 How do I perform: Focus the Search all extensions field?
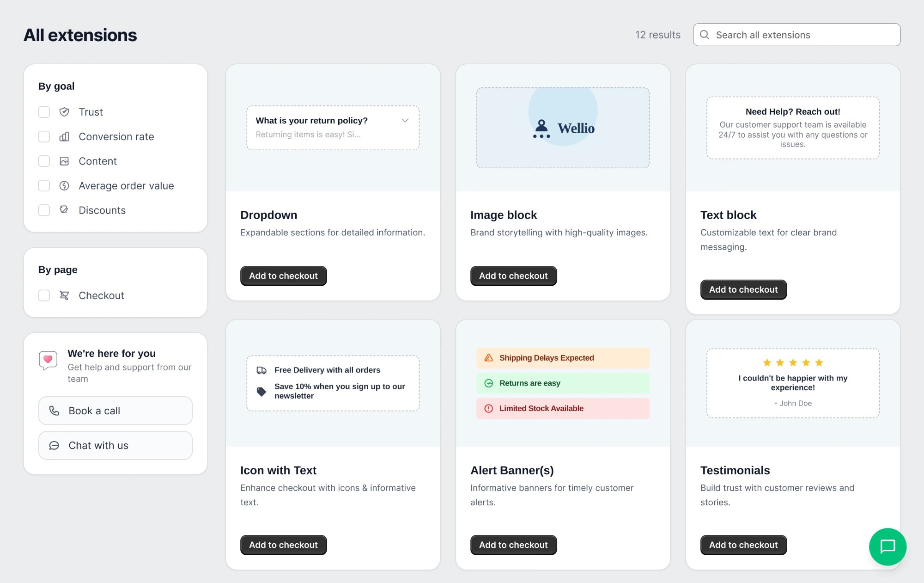(x=797, y=35)
